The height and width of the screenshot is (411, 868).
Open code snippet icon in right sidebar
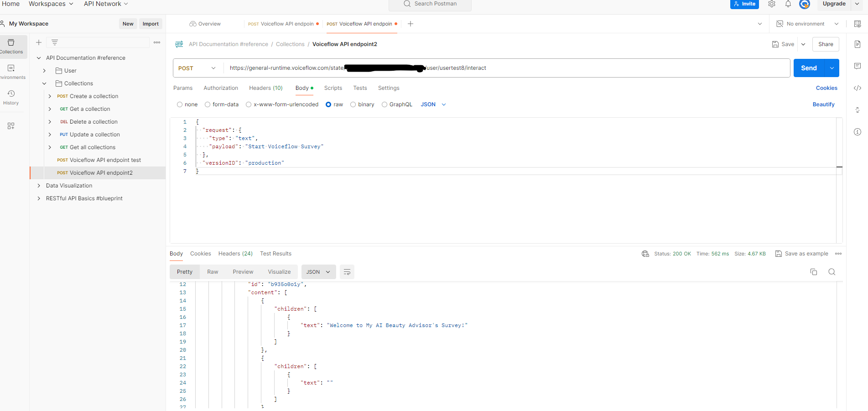(x=858, y=88)
